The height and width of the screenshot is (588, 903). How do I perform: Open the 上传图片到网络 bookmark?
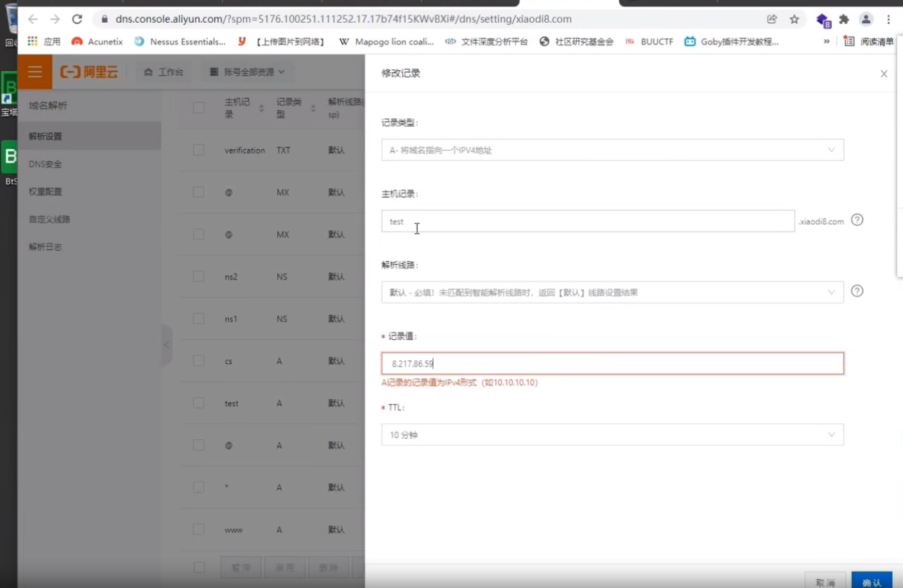point(281,41)
